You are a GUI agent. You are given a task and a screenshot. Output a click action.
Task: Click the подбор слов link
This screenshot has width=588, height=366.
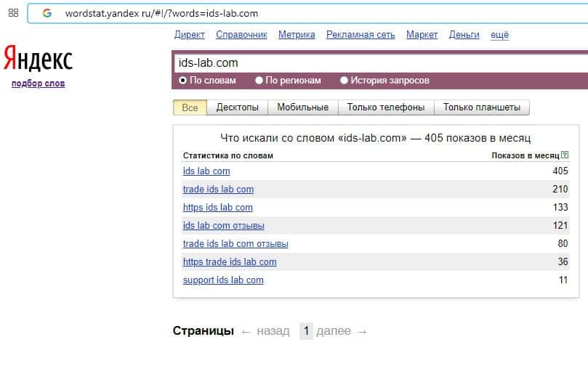click(38, 84)
